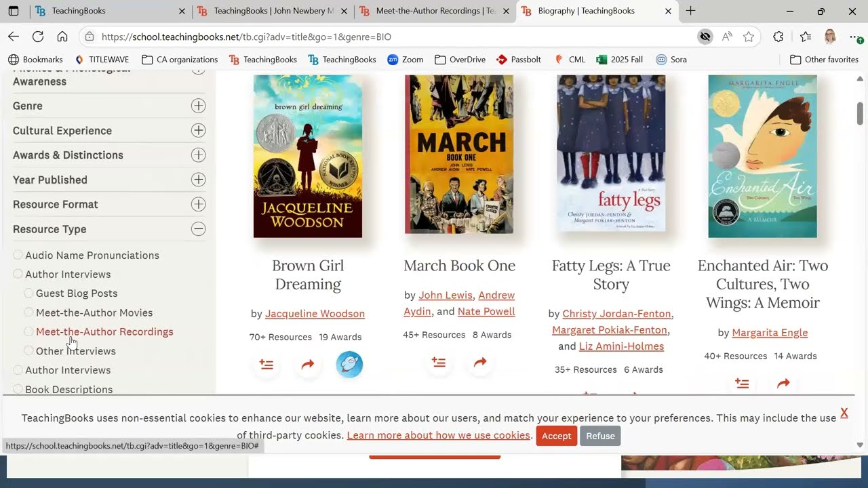Open the Zoom bookmark
This screenshot has height=488, width=868.
(x=406, y=60)
